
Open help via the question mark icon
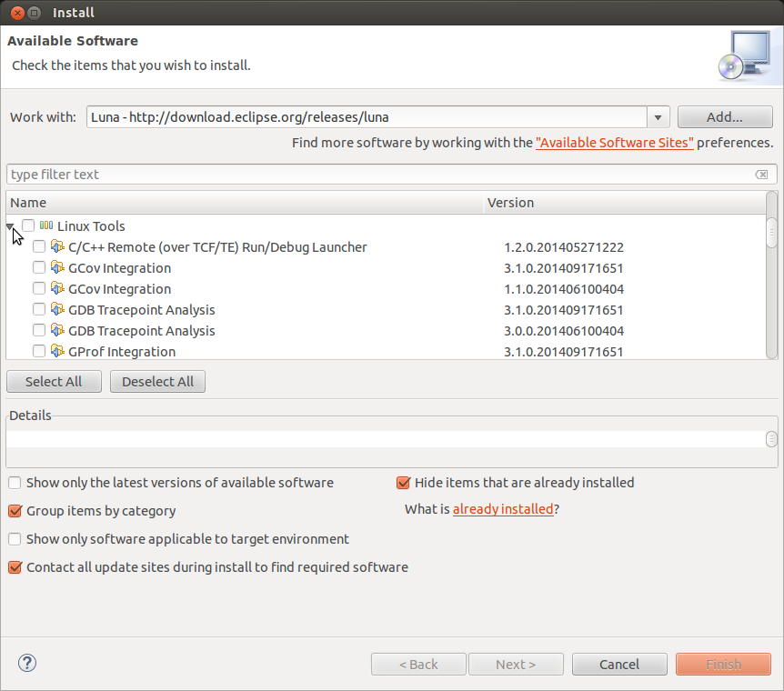pyautogui.click(x=26, y=663)
